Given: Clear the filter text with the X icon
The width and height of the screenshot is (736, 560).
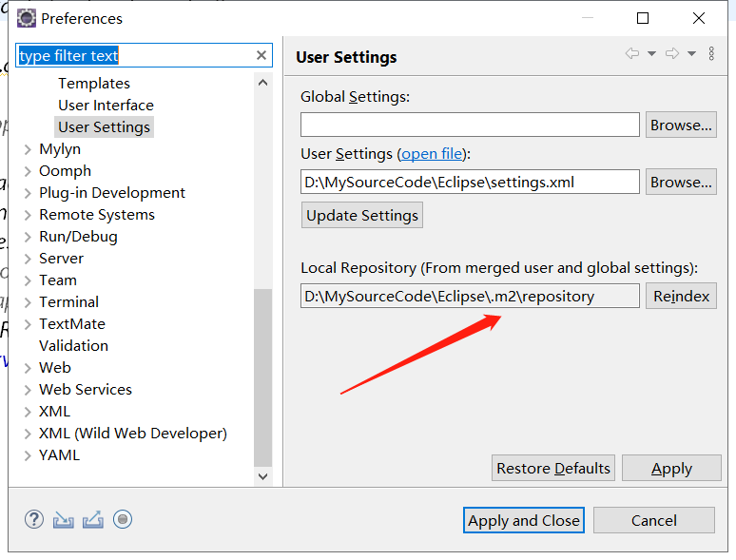Looking at the screenshot, I should coord(261,55).
